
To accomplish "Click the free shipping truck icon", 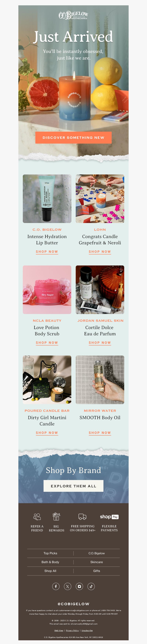I will (83, 517).
